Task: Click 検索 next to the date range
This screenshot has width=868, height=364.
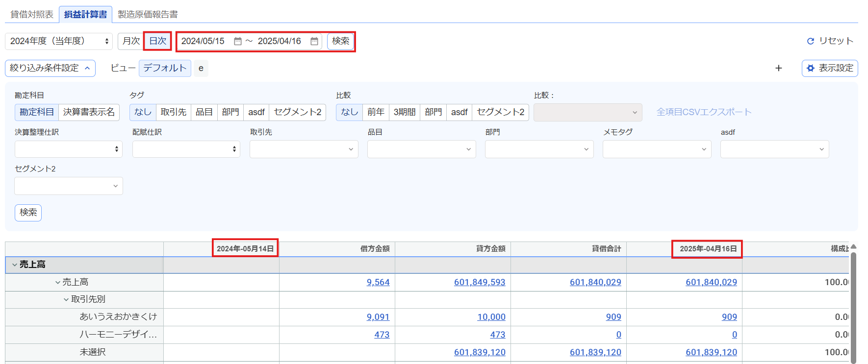Action: 341,41
